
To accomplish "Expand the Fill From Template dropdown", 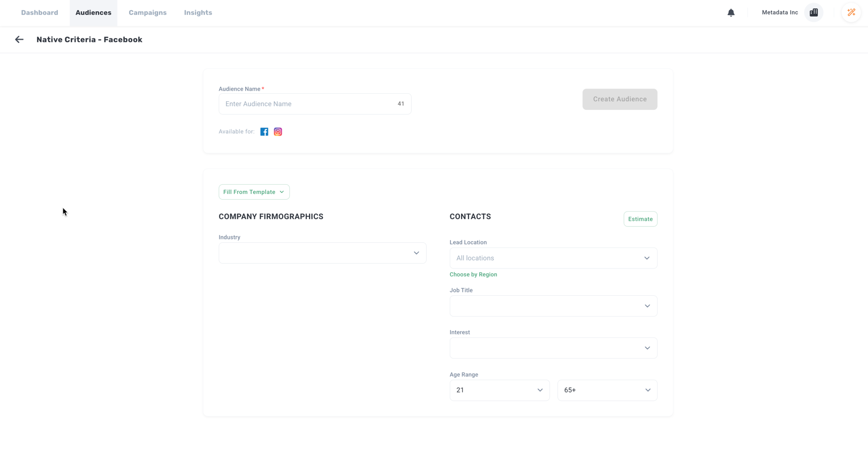I will tap(254, 192).
